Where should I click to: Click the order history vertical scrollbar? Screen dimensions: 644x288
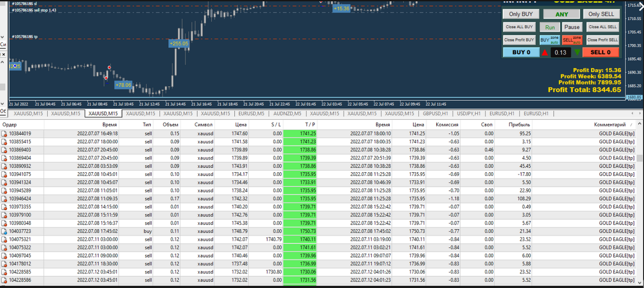tap(640, 205)
